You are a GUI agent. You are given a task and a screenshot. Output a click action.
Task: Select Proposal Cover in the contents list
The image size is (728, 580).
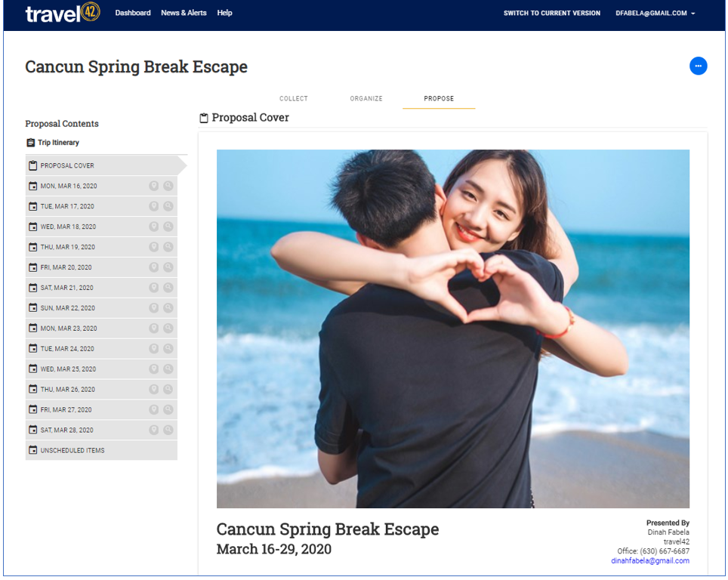(67, 165)
